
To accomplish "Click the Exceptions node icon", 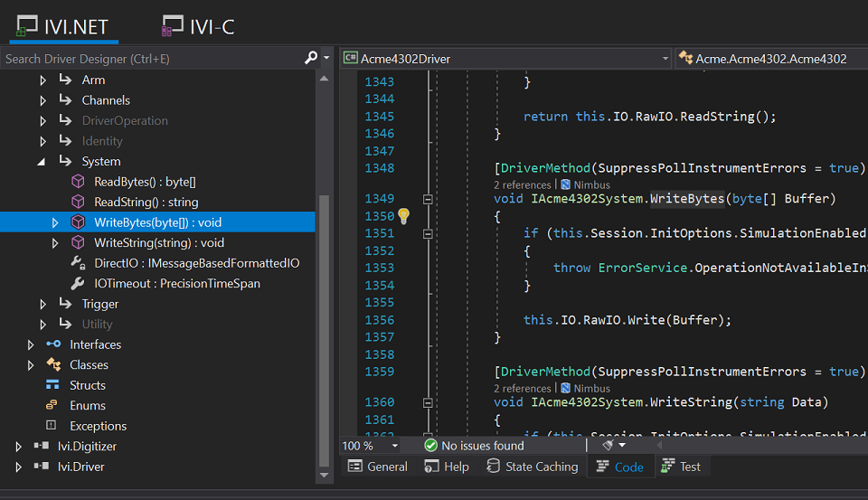I will 51,425.
